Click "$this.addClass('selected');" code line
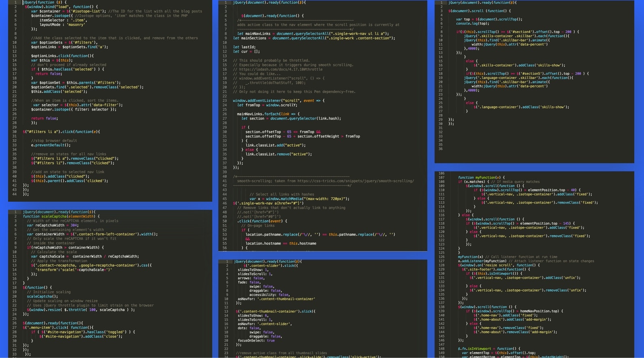This screenshot has height=358, width=644. click(x=59, y=92)
